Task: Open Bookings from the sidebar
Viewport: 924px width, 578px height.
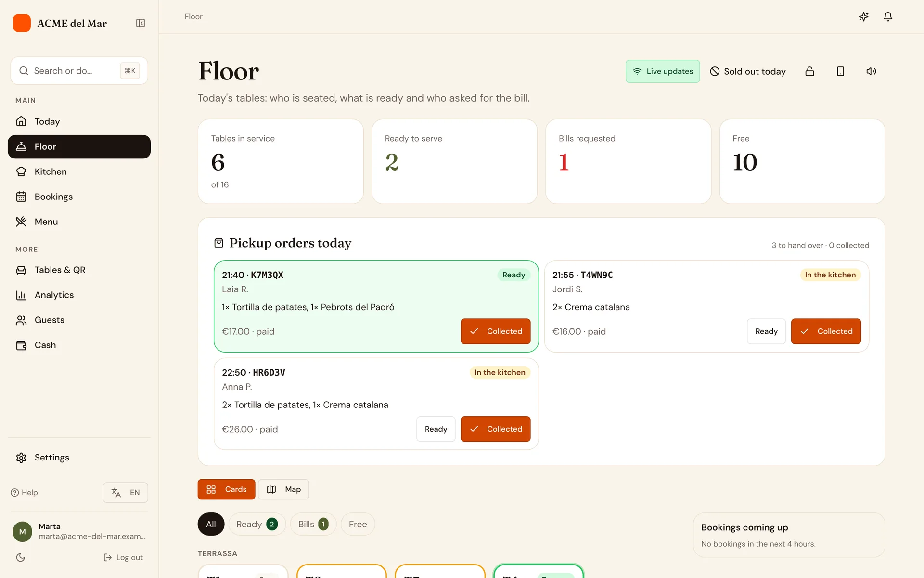Action: [79, 197]
